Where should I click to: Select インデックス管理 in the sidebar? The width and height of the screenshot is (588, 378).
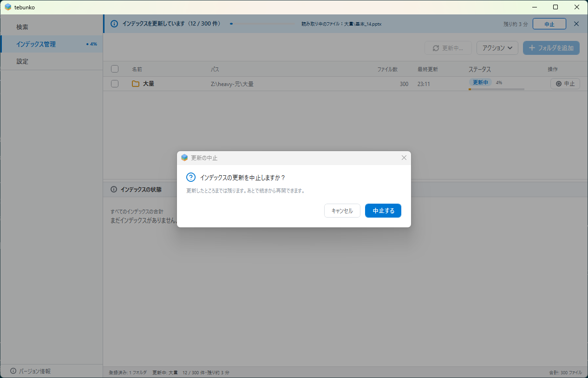[52, 44]
